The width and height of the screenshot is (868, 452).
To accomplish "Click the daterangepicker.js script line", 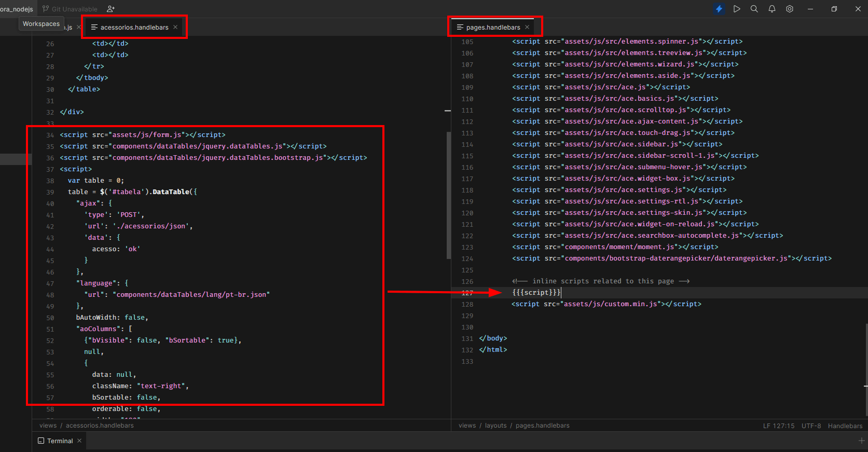I will [x=672, y=258].
